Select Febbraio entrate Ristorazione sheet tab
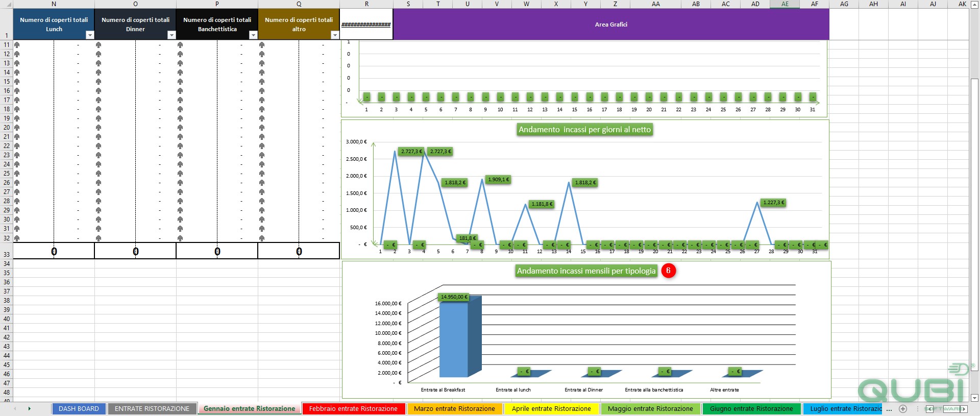This screenshot has height=416, width=980. 353,409
